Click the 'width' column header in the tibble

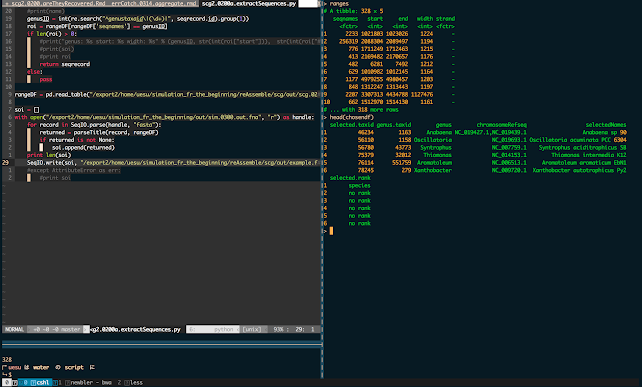(x=425, y=19)
